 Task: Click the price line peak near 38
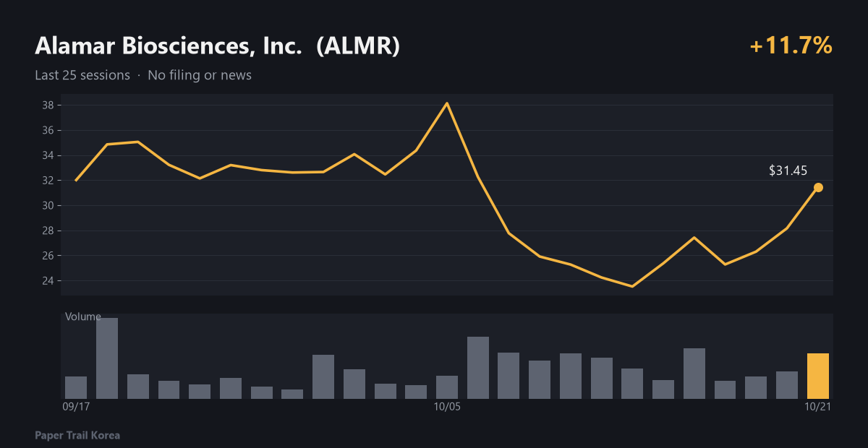tap(447, 103)
